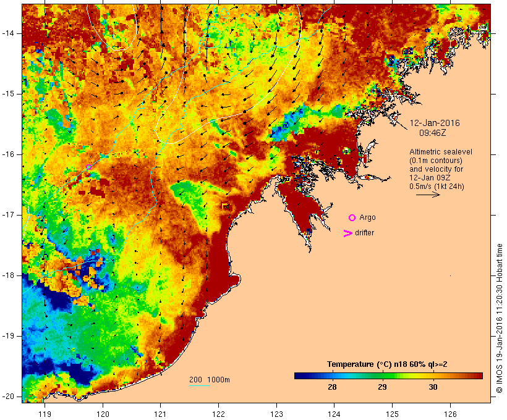Click the 'Altimetric sealevel' text
This screenshot has width=507, height=420.
click(441, 152)
